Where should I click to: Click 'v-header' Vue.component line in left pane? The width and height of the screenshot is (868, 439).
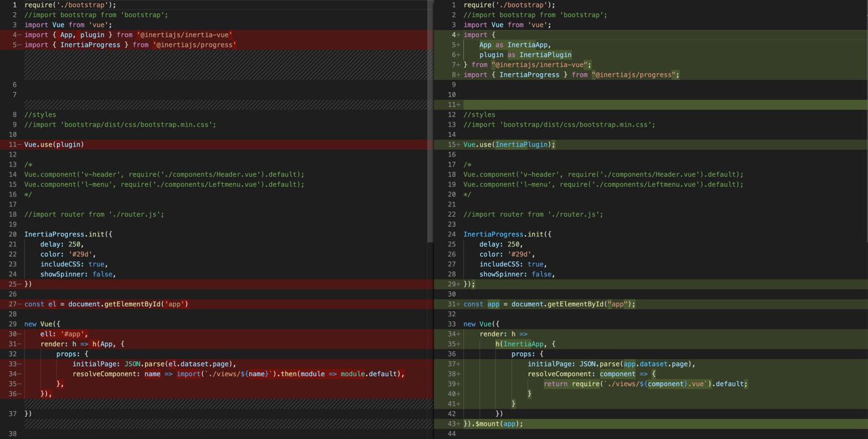click(164, 174)
